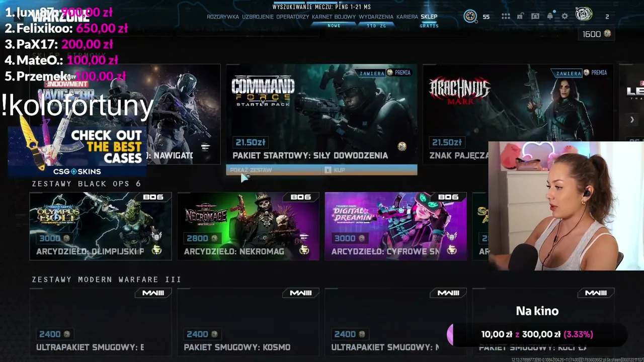644x362 pixels.
Task: Click ZAWIERA PREMIA badge on Command Force
Action: coord(385,73)
